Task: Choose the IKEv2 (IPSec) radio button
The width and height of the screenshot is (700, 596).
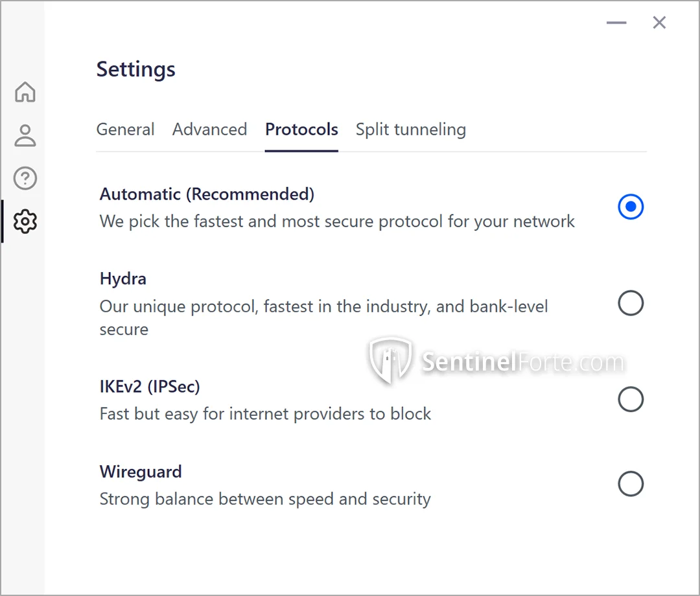Action: click(x=631, y=399)
